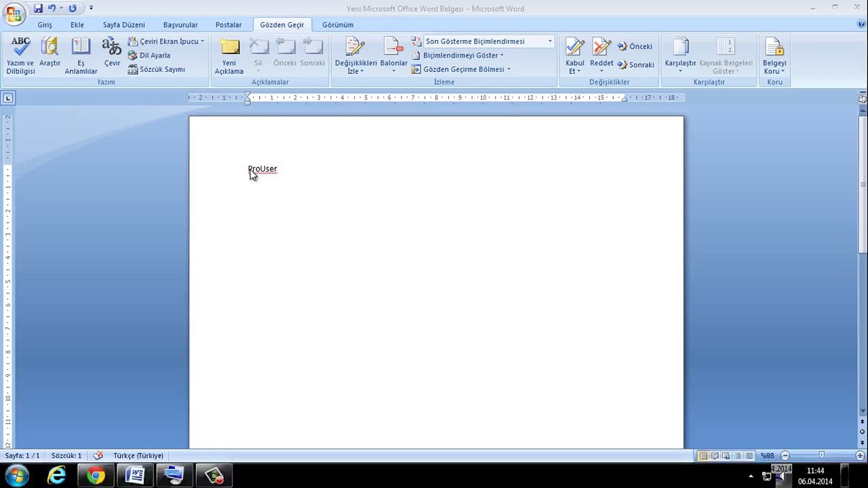Expand the Reddet dropdown arrow
The height and width of the screenshot is (488, 868).
601,71
